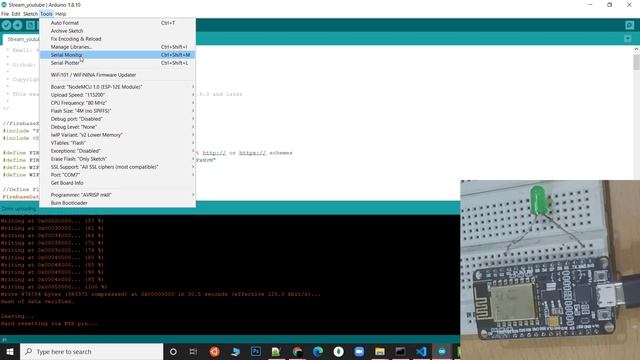Screen dimensions: 640x360
Task: Click the Windows Start button
Action: point(10,351)
